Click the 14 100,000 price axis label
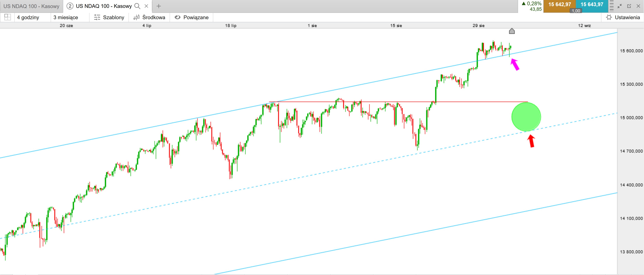Screen dimensions: 644x275 tap(631, 218)
